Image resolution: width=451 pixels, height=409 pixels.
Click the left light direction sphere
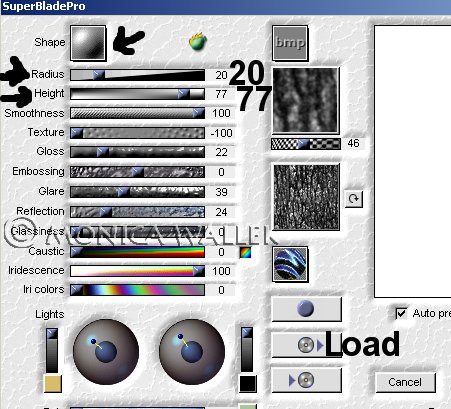(x=106, y=352)
